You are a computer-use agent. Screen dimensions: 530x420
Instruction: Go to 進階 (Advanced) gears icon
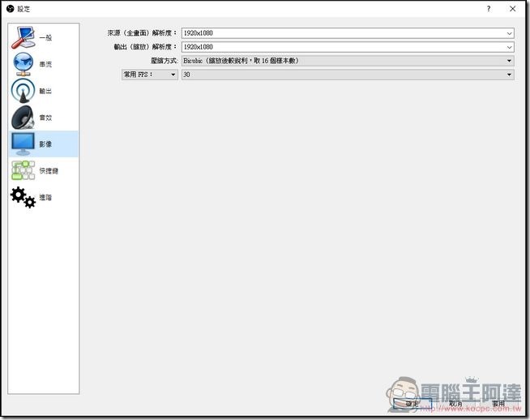[x=23, y=197]
